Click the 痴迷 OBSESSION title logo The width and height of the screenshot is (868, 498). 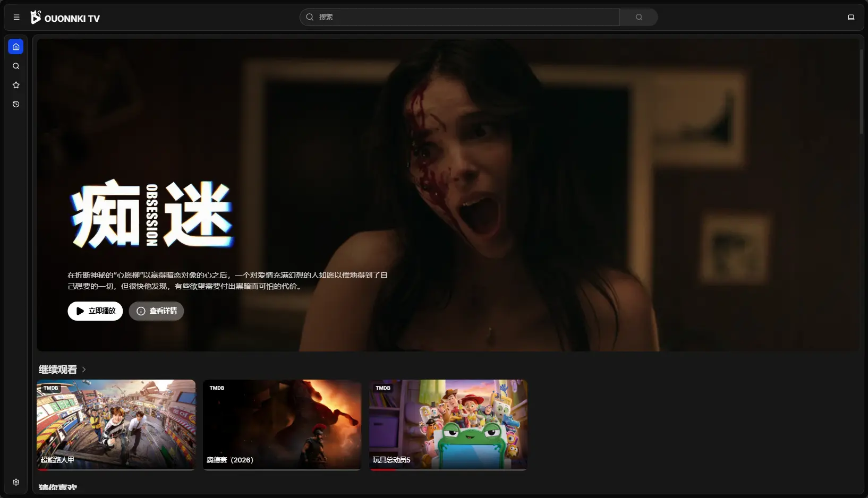coord(152,214)
